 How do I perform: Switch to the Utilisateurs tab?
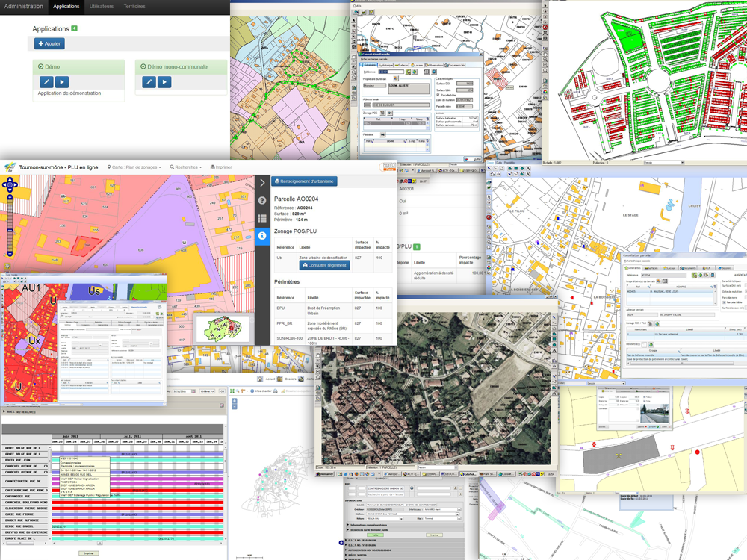(x=102, y=7)
